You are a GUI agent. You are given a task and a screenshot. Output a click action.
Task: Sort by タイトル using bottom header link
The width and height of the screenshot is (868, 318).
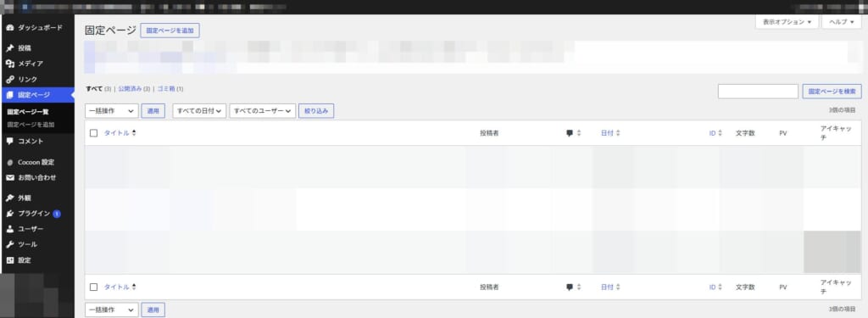tap(117, 287)
